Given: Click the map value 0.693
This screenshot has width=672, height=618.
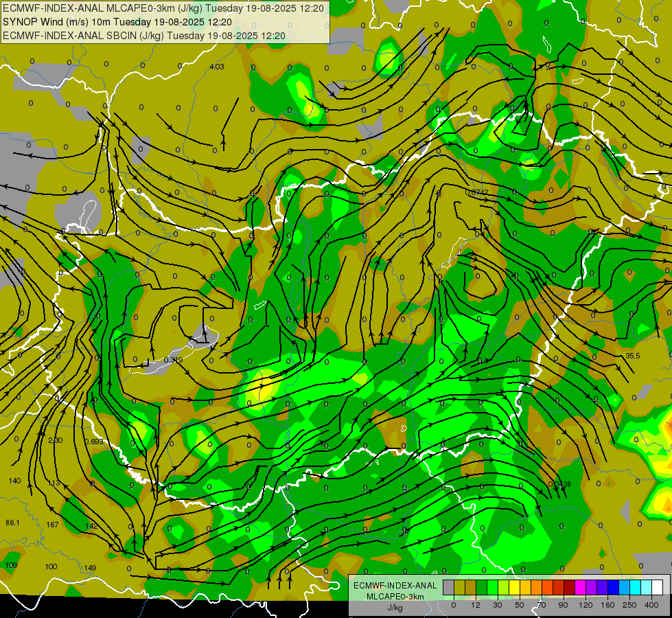Looking at the screenshot, I should [93, 442].
